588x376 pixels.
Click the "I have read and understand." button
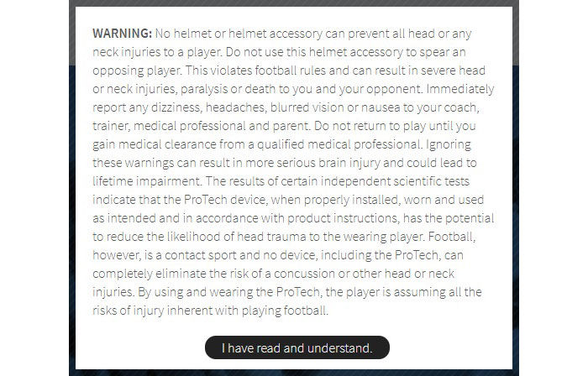tap(297, 347)
